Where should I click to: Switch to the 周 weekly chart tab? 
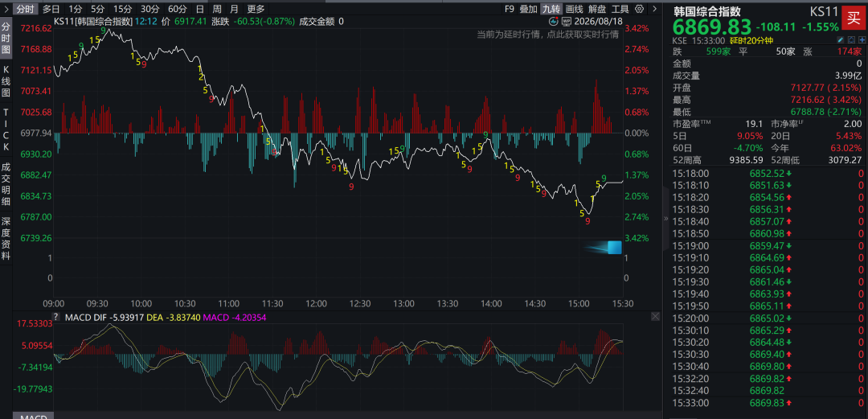[217, 9]
